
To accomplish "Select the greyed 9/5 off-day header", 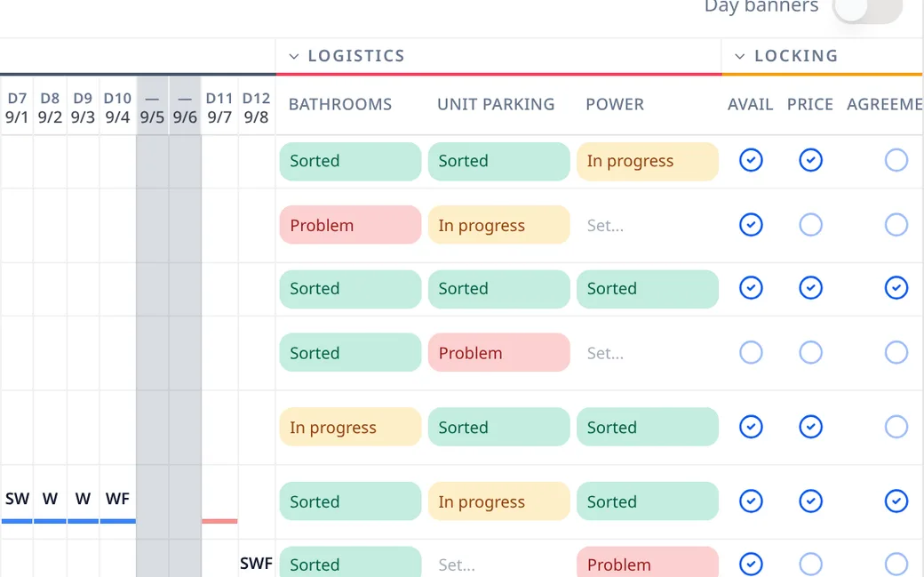I will pos(152,108).
